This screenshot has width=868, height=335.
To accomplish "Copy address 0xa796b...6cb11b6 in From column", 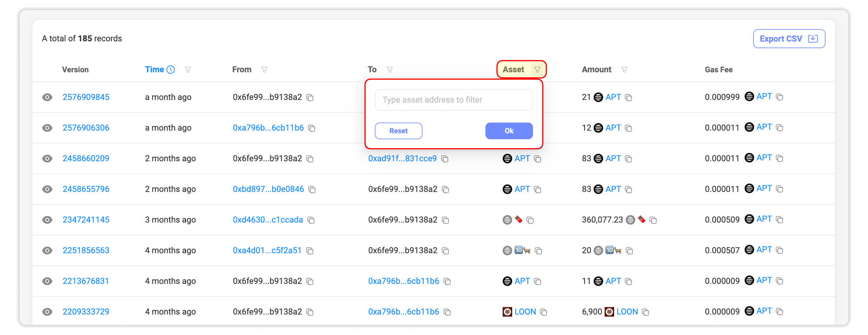I will coord(312,128).
